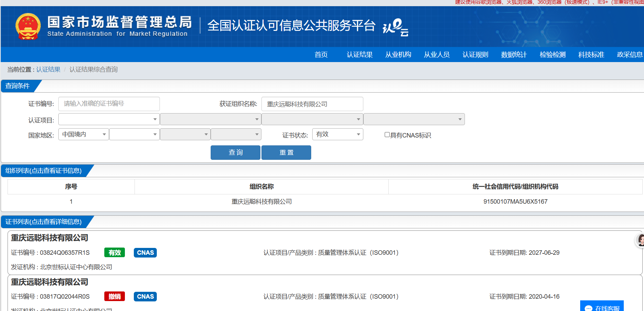Open the second 认证项目 dropdown

(x=211, y=119)
